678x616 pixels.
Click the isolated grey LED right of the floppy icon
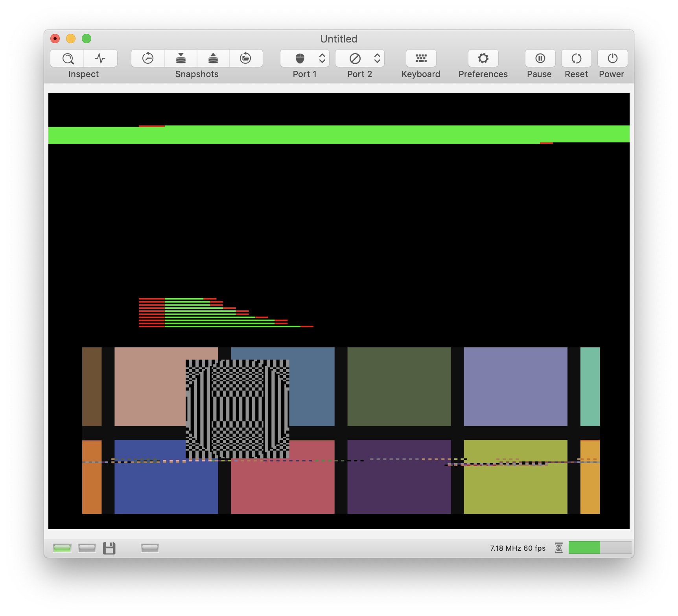click(150, 548)
